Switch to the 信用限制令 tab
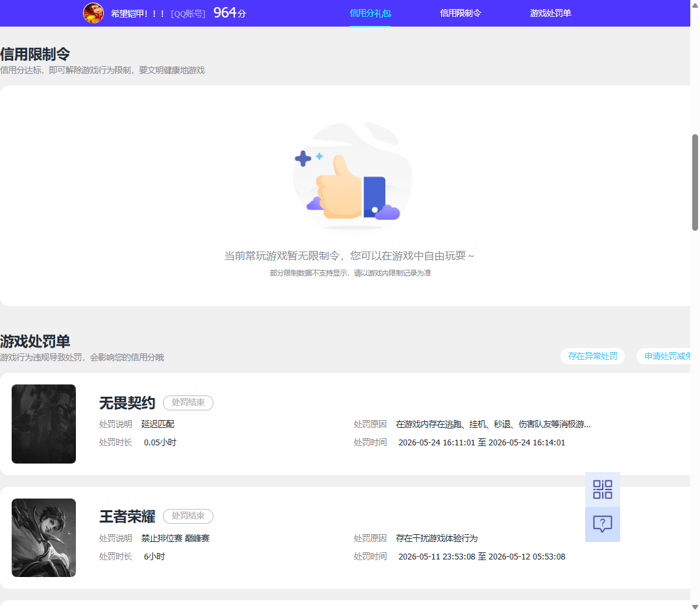This screenshot has width=700, height=612. click(460, 14)
